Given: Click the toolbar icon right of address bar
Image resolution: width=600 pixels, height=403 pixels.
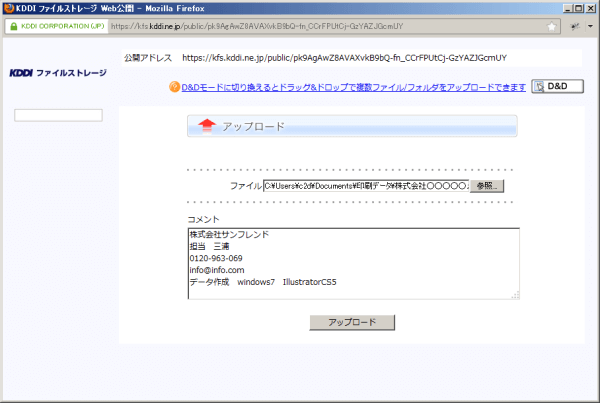Looking at the screenshot, I should point(575,27).
